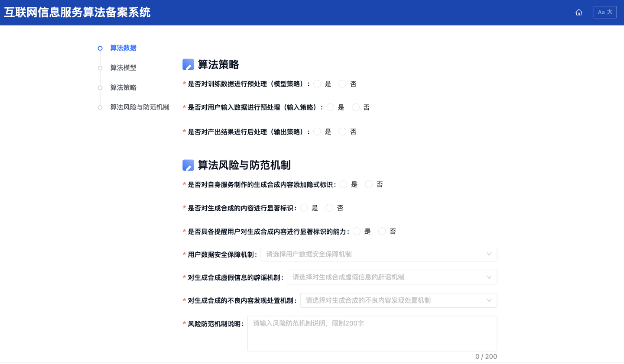This screenshot has width=624, height=364.
Task: Click the 算法策略 section header icon
Action: click(188, 64)
